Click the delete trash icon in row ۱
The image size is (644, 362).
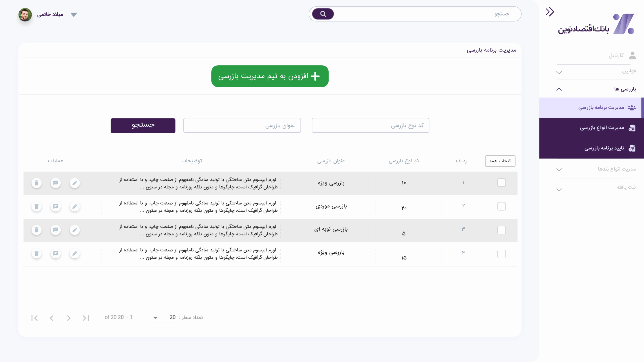(x=36, y=183)
